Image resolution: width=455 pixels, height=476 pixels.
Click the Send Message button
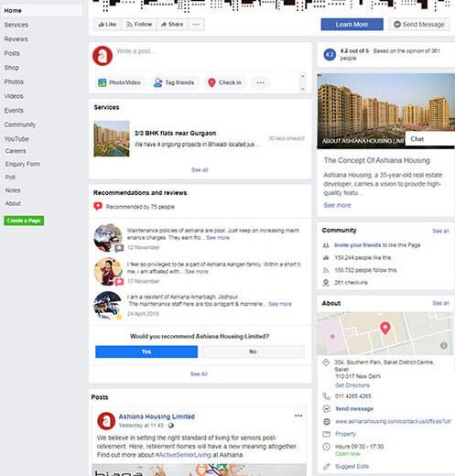tap(419, 25)
